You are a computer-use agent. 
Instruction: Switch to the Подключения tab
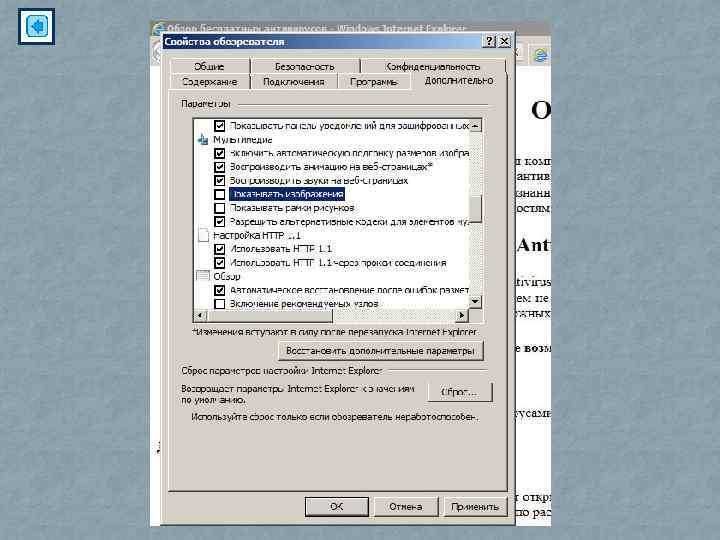pyautogui.click(x=294, y=82)
